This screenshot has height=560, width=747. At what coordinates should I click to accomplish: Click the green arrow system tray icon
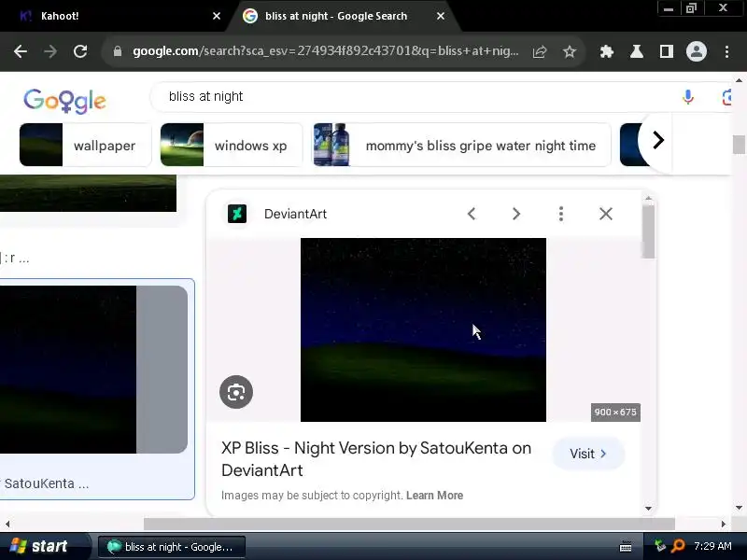tap(660, 546)
